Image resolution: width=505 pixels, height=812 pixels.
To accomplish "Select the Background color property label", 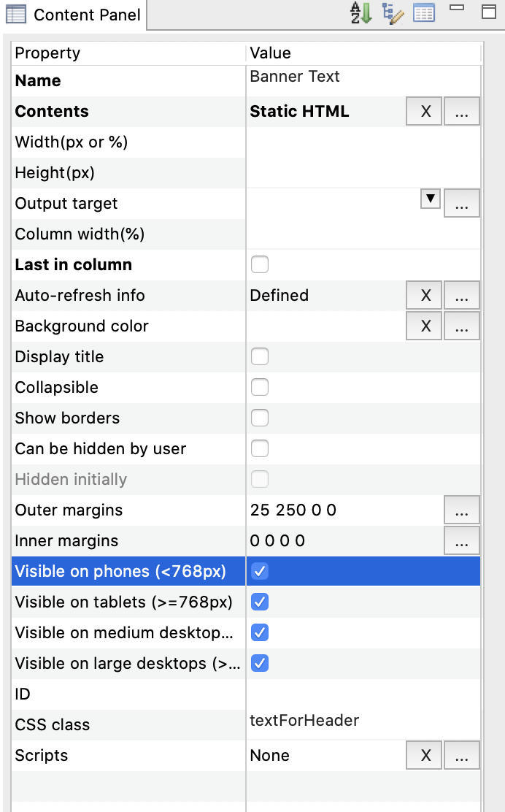I will click(82, 326).
